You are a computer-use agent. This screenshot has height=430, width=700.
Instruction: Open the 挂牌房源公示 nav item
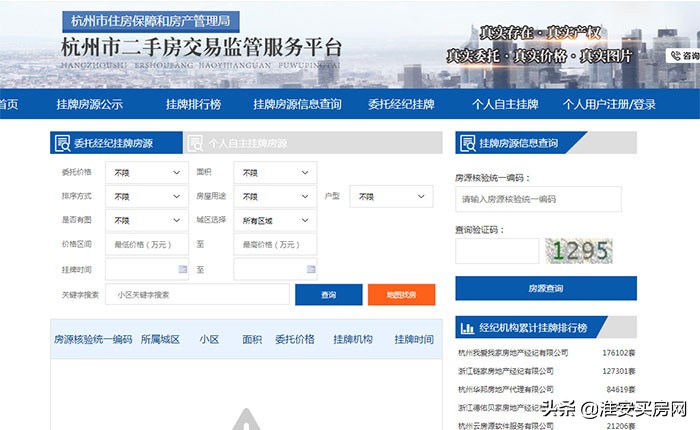pos(89,104)
